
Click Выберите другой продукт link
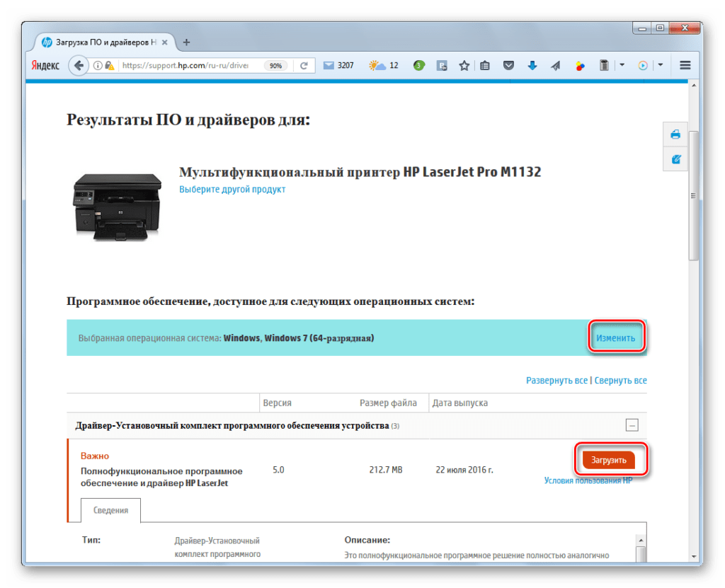point(232,190)
